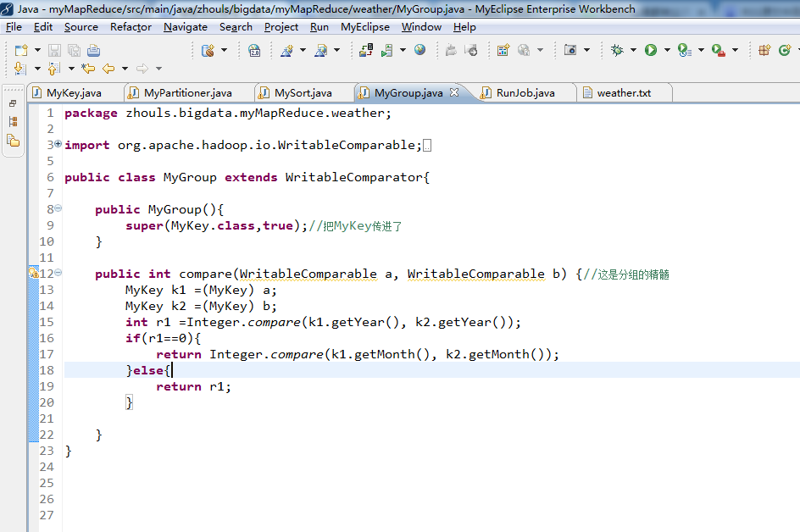Expand the folded imports on line 3
The height and width of the screenshot is (532, 800).
click(58, 144)
